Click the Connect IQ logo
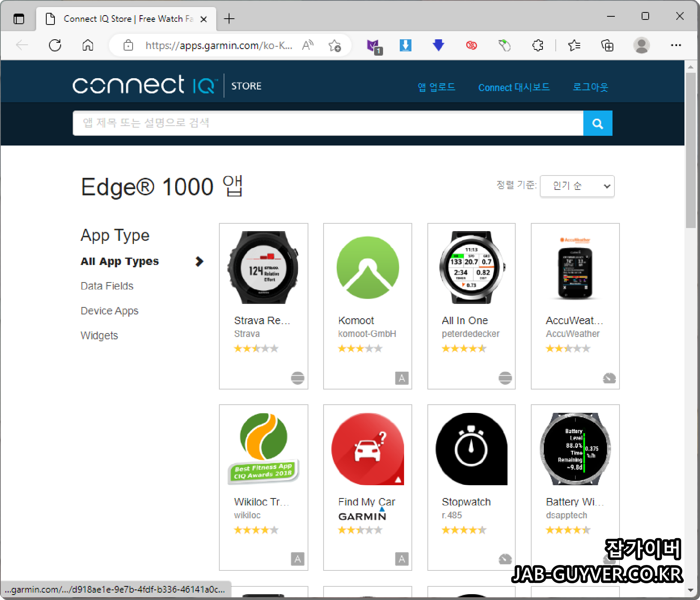700x600 pixels. [145, 85]
